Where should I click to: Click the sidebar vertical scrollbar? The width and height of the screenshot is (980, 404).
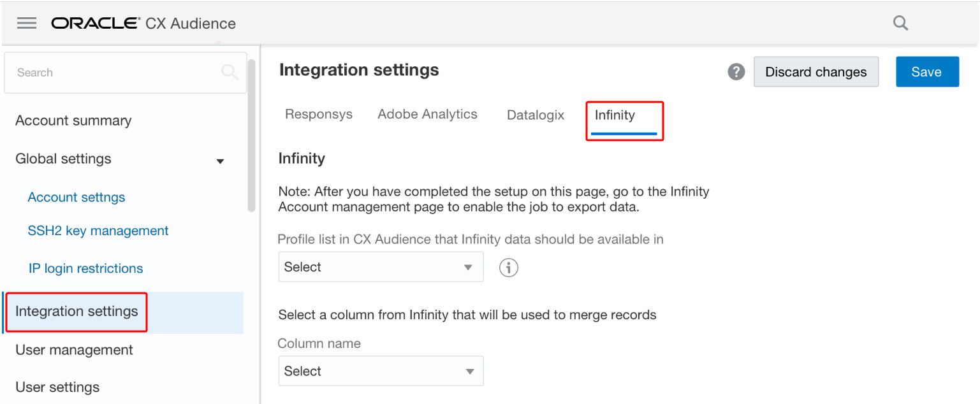pyautogui.click(x=251, y=135)
